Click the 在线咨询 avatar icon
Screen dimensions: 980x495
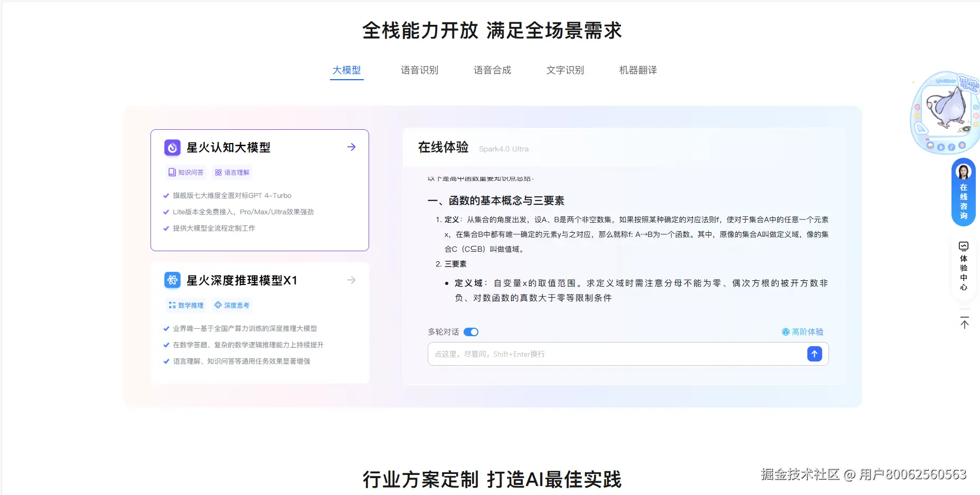coord(964,172)
